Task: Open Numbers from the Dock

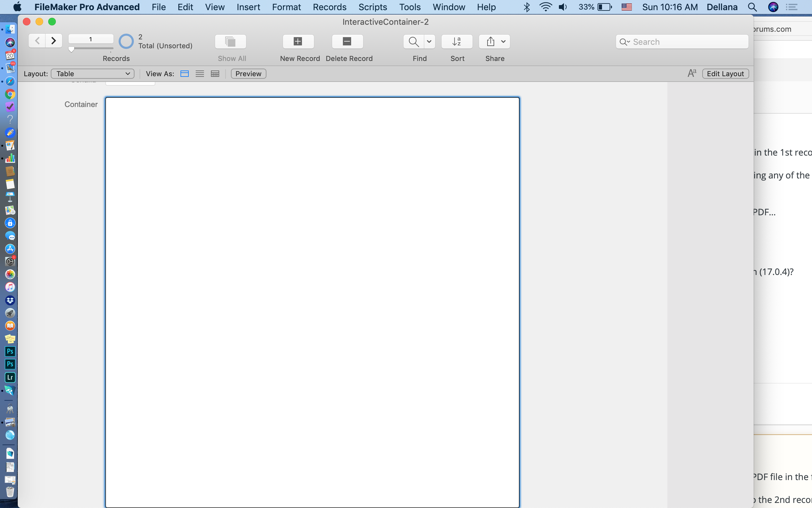Action: [10, 158]
